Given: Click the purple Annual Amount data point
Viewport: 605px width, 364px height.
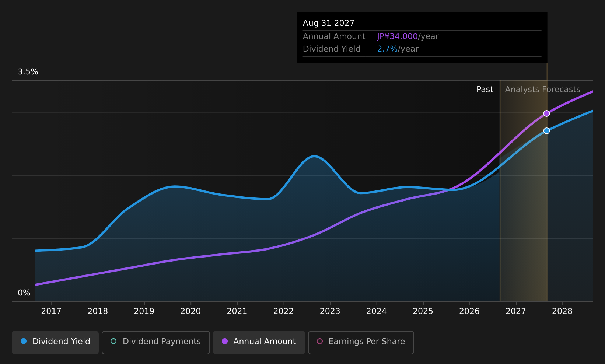Looking at the screenshot, I should click(546, 113).
